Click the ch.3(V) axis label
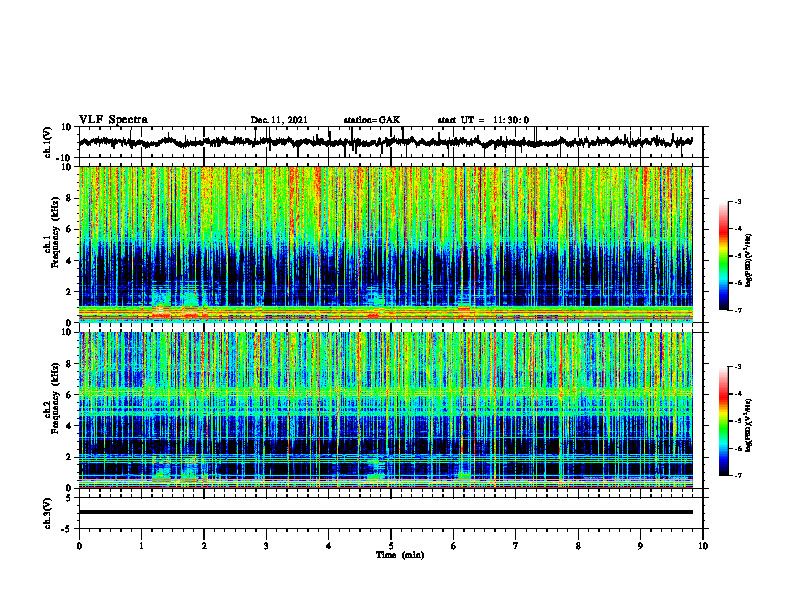The width and height of the screenshot is (792, 612). [x=48, y=513]
